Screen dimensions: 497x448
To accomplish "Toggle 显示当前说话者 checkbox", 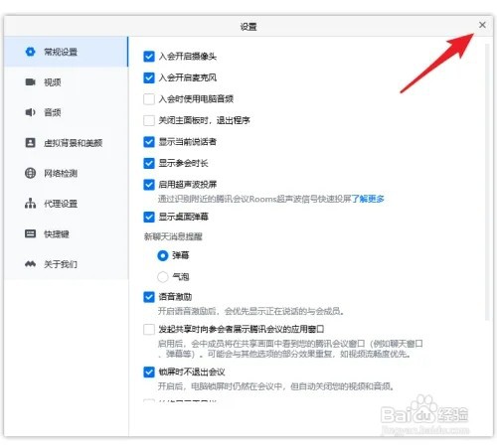I will (149, 142).
